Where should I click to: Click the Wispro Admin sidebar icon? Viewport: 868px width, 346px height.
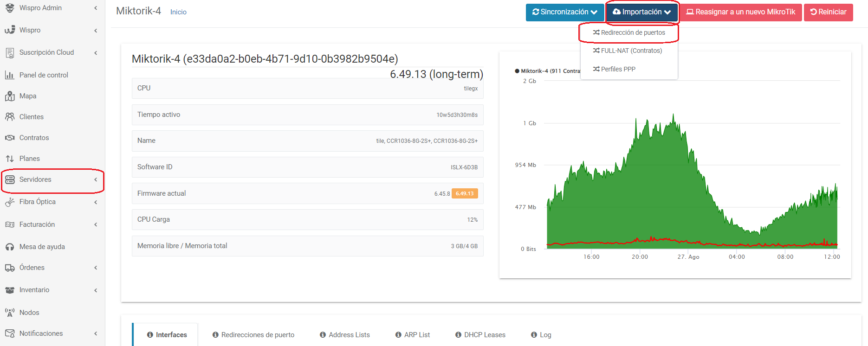[10, 7]
